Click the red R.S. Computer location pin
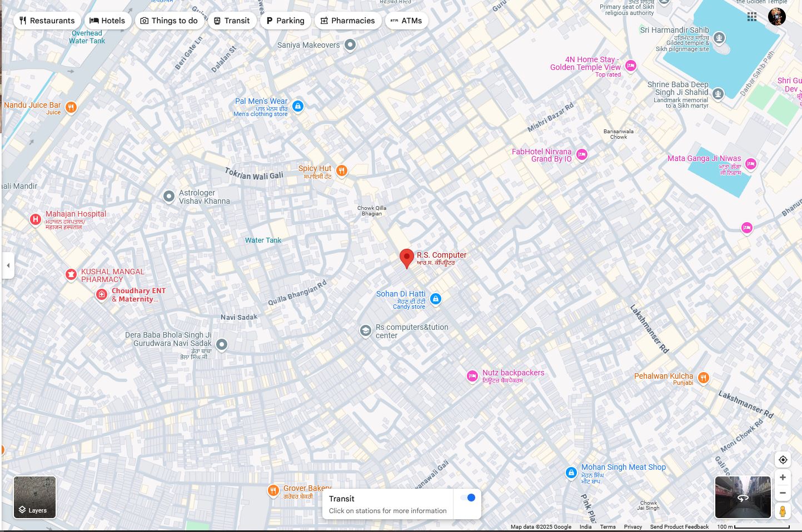802x532 pixels. tap(407, 259)
